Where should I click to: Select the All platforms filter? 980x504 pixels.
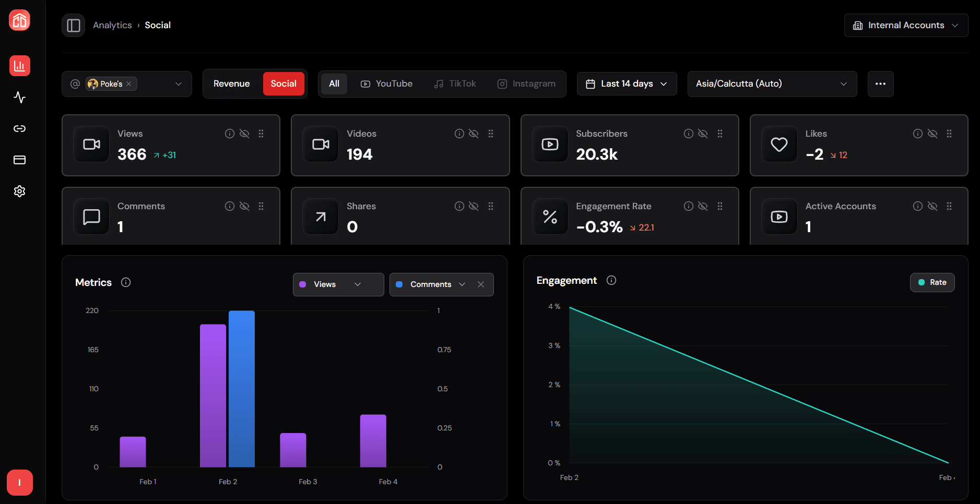pyautogui.click(x=334, y=84)
